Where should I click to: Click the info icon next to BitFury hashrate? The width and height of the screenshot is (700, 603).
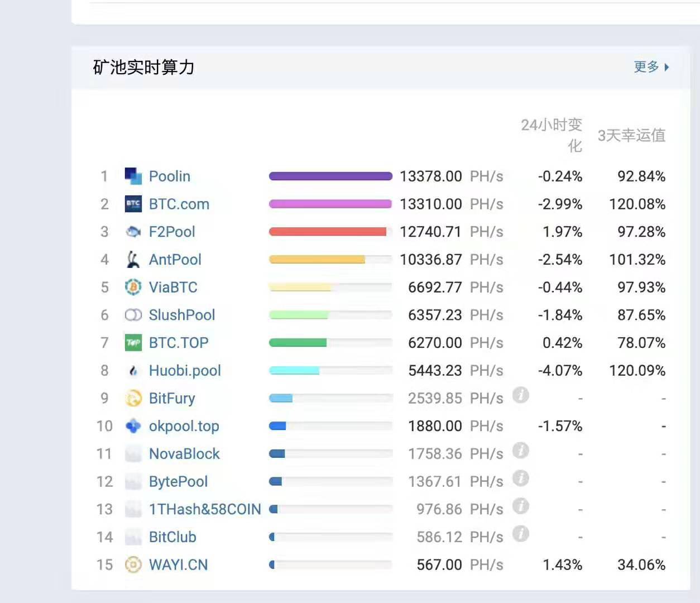[520, 395]
